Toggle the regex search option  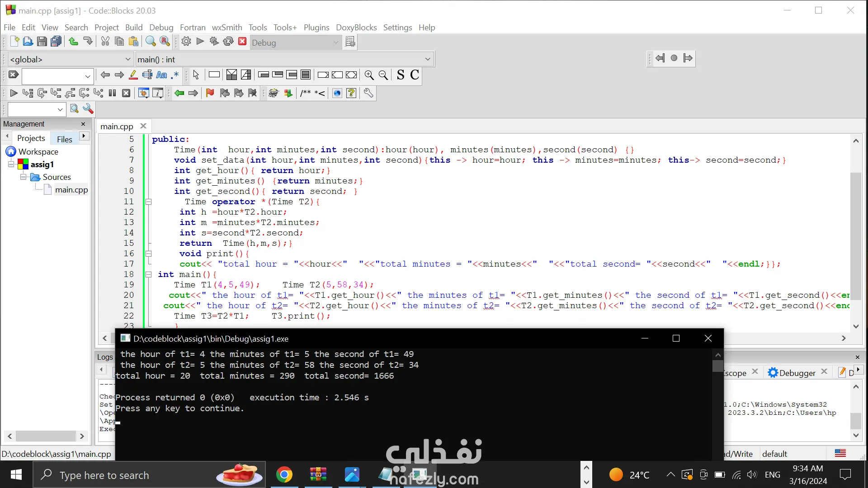[x=175, y=75]
